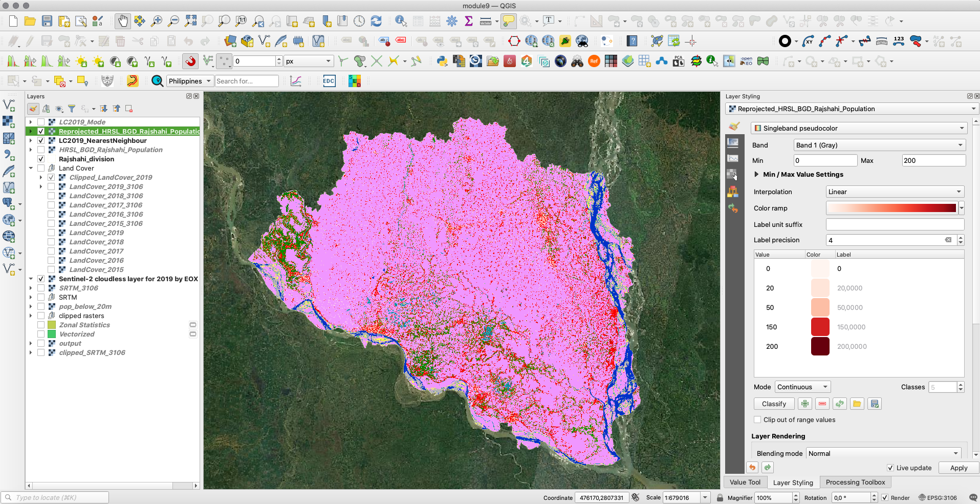Open the Interpolation Linear dropdown

[x=895, y=192]
